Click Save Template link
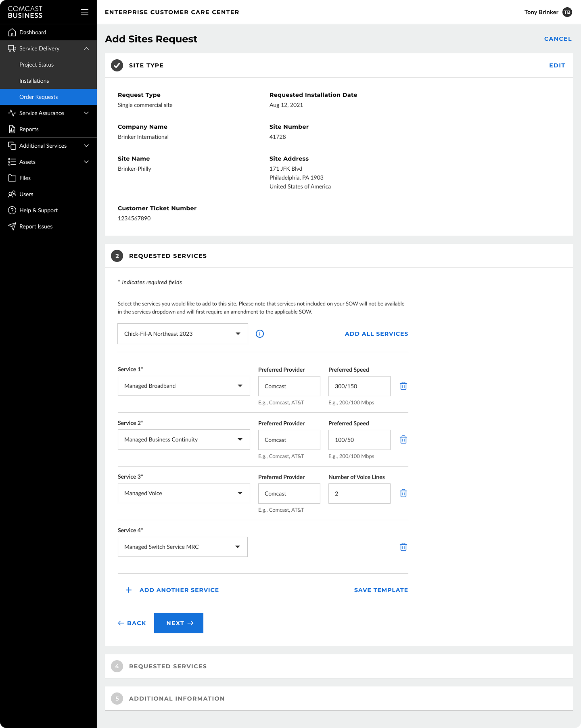The height and width of the screenshot is (728, 581). (381, 590)
